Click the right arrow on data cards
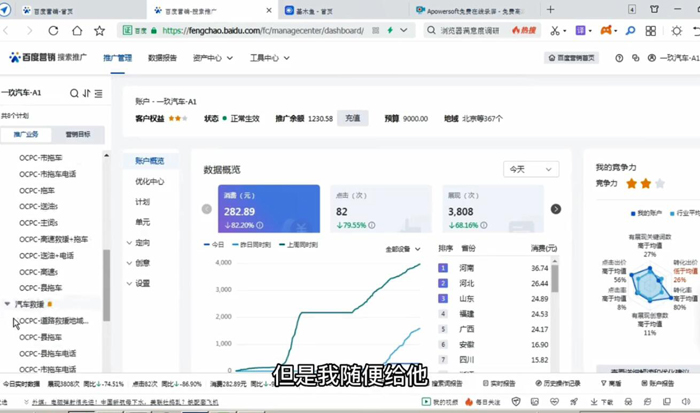700x413 pixels. coord(556,209)
